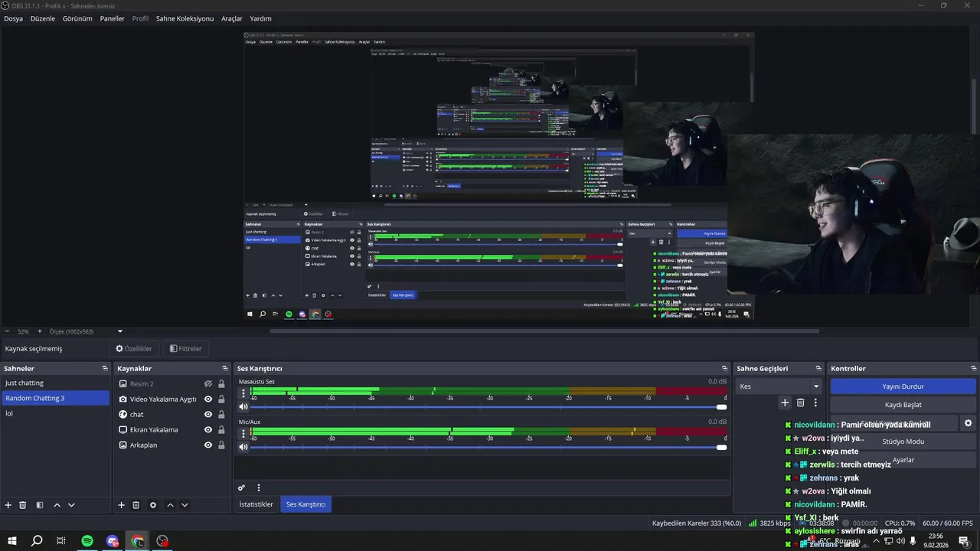Add a new source in Kaynaklar panel
980x551 pixels.
(121, 505)
